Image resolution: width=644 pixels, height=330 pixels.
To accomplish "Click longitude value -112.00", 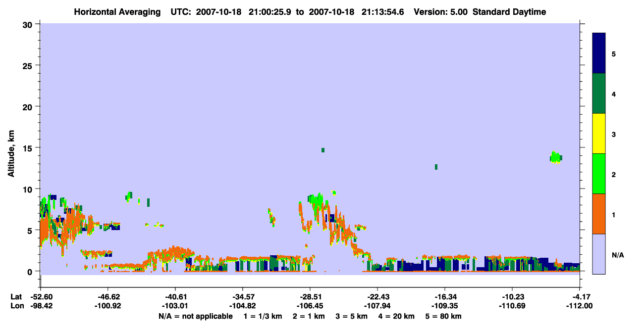I will 580,306.
